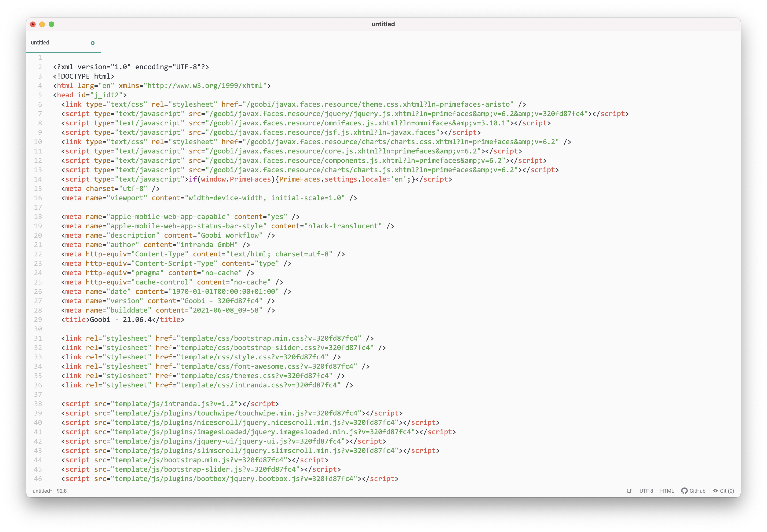Screen dimensions: 767x532
Task: Click line number 1 in the gutter
Action: [40, 58]
